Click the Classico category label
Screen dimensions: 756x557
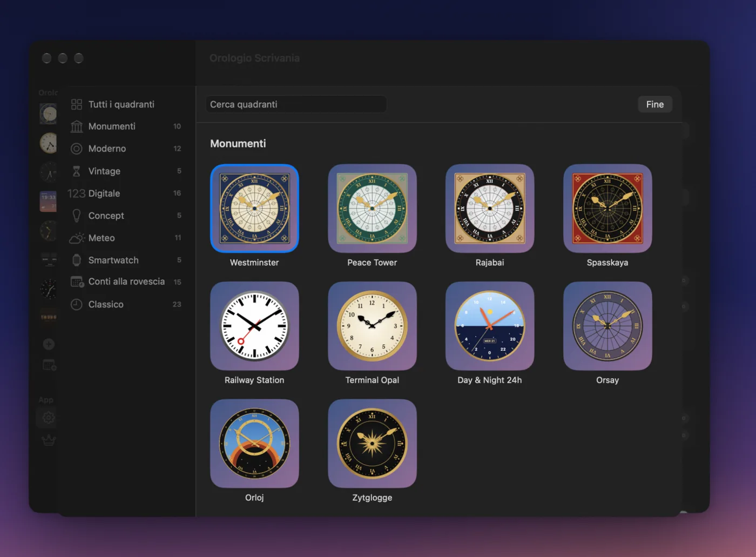coord(106,304)
